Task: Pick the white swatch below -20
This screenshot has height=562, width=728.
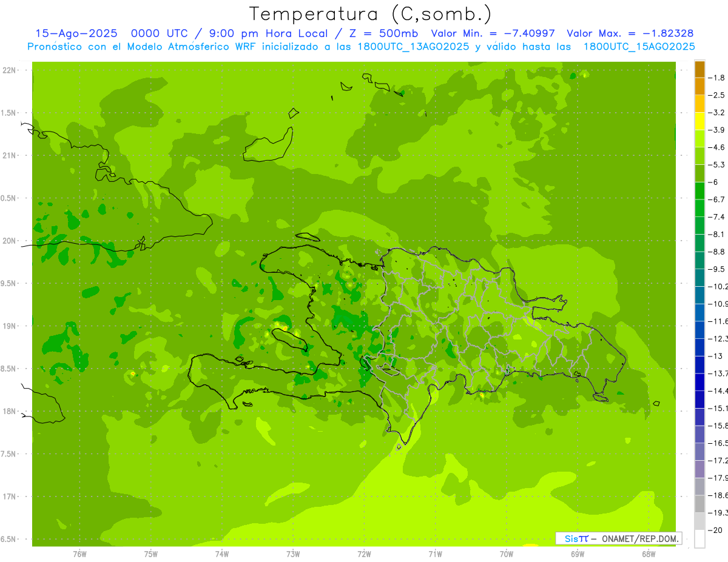Action: [x=699, y=539]
